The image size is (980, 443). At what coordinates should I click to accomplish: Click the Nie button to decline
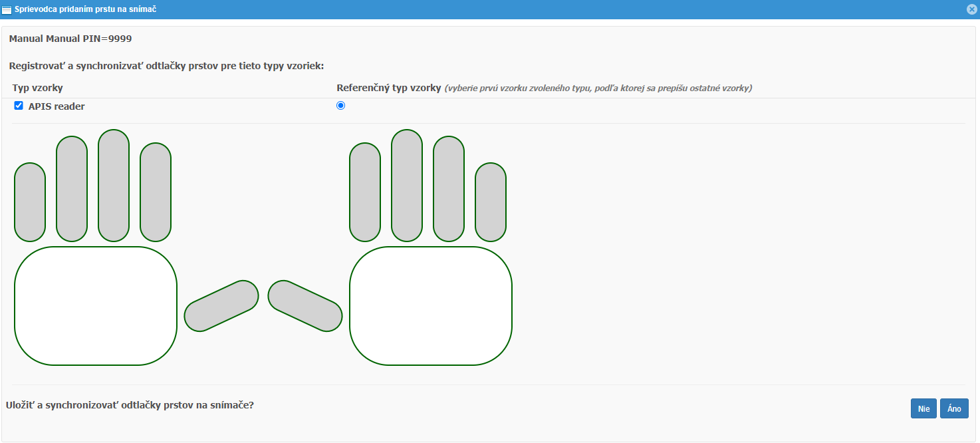click(x=923, y=408)
